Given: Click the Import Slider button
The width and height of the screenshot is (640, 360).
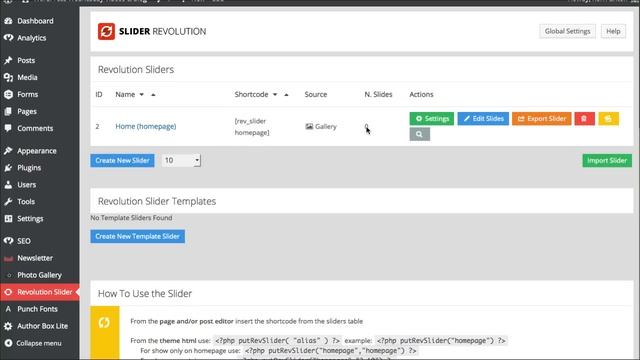Looking at the screenshot, I should point(607,160).
